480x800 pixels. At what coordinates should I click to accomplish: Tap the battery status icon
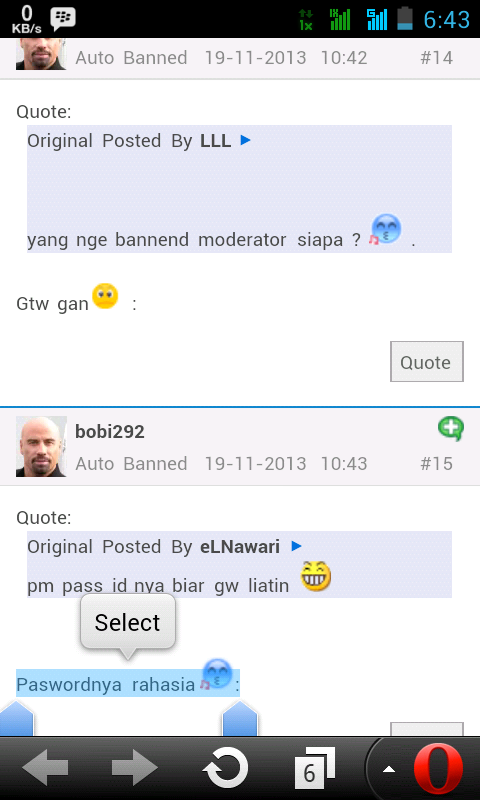tap(405, 18)
